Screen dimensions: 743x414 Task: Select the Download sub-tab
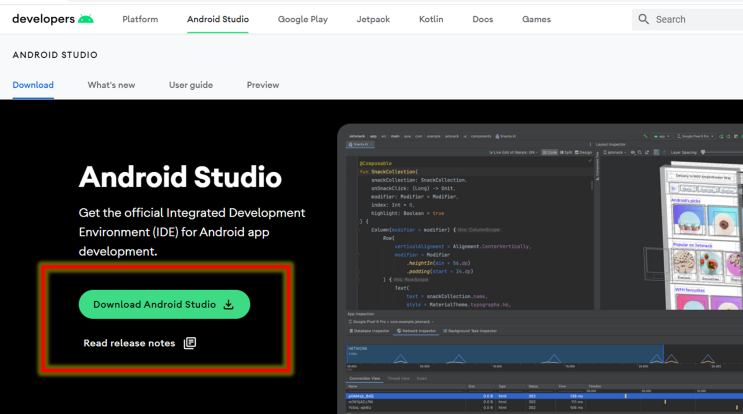click(33, 85)
